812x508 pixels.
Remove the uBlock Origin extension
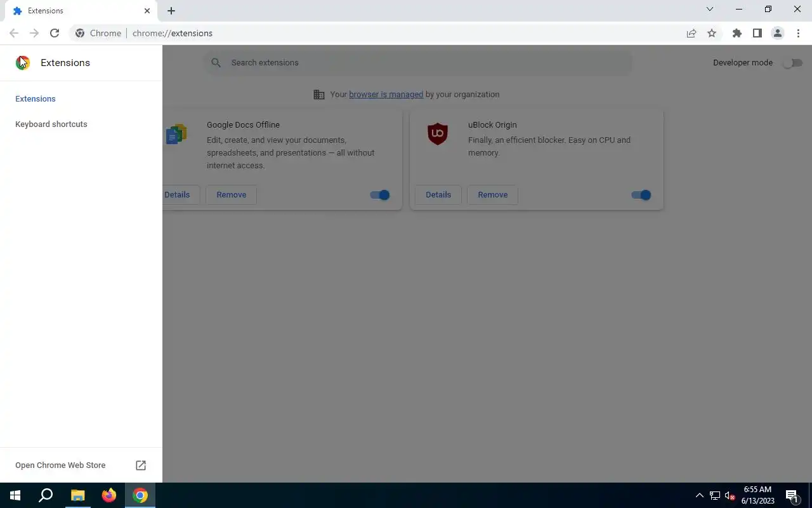pos(493,195)
